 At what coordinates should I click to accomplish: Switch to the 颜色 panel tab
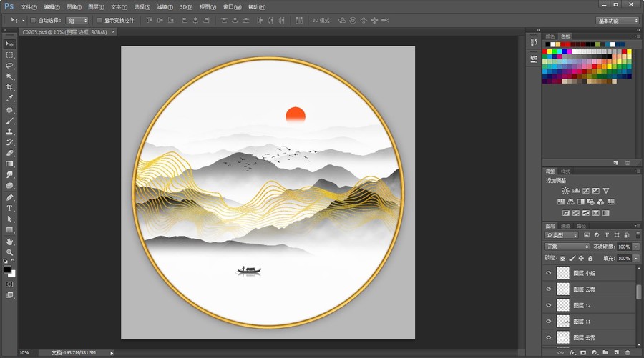click(x=550, y=36)
